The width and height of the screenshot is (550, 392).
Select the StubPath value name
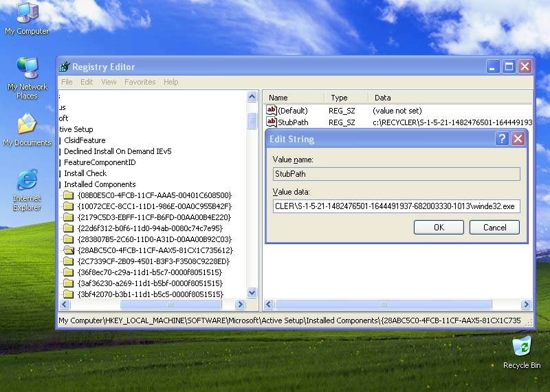[293, 122]
